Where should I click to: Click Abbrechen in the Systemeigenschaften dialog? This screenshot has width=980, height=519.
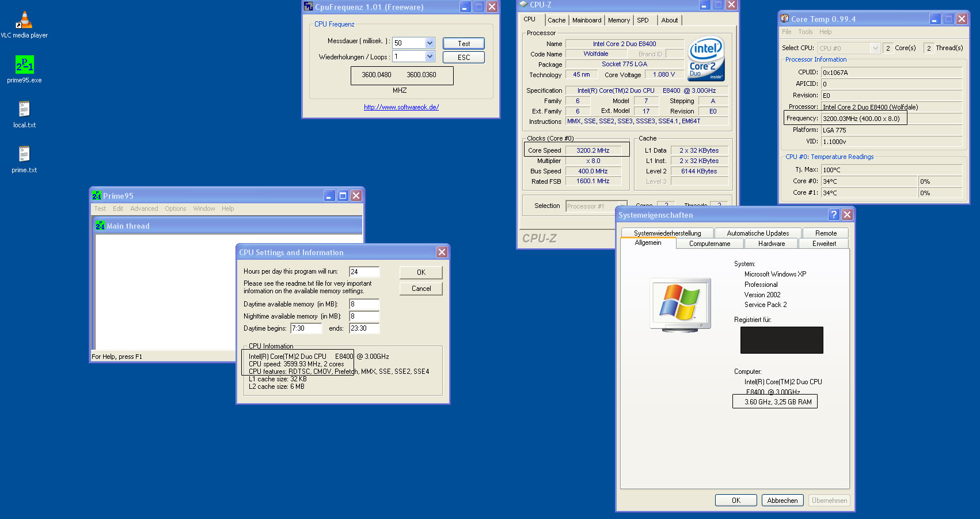point(783,501)
